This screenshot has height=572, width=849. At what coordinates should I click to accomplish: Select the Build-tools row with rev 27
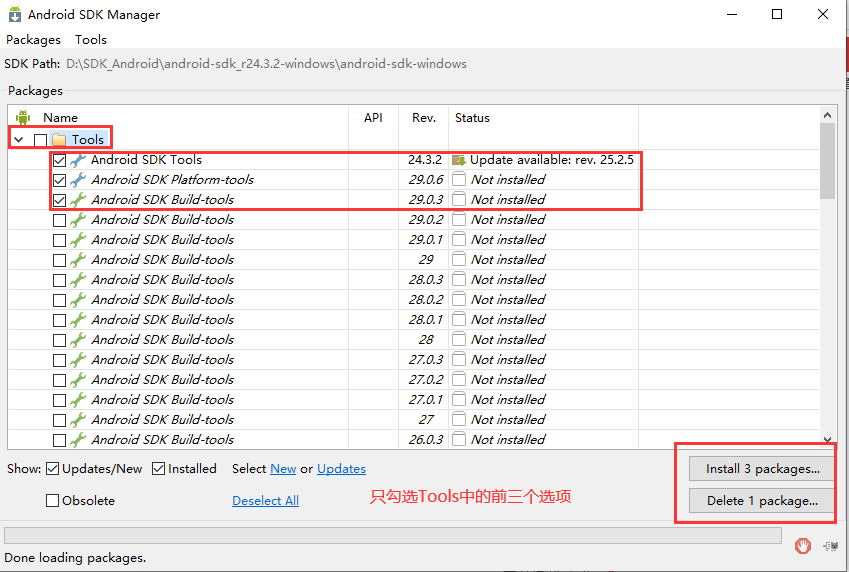(x=414, y=420)
